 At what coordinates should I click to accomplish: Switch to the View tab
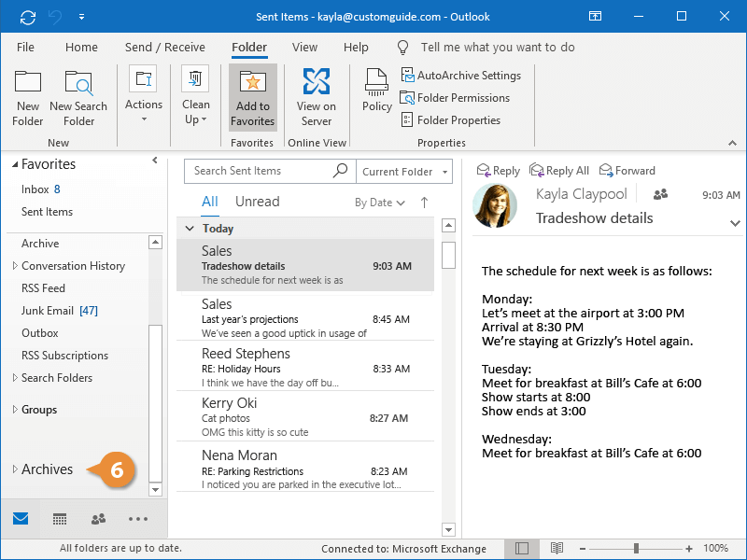pos(304,48)
